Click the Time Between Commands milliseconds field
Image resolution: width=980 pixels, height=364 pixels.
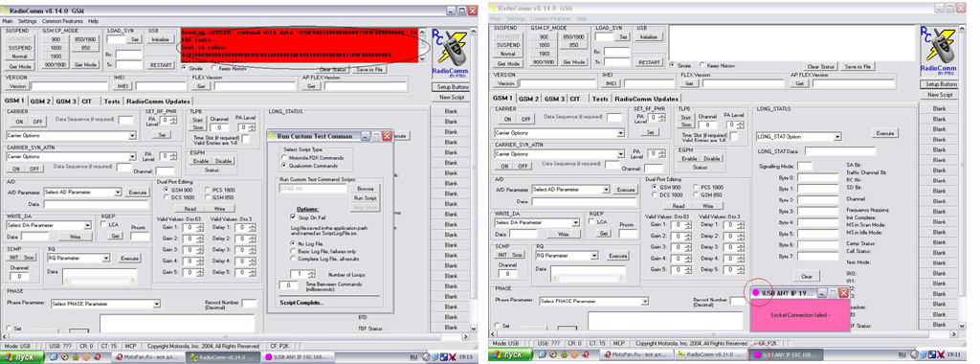click(x=288, y=285)
